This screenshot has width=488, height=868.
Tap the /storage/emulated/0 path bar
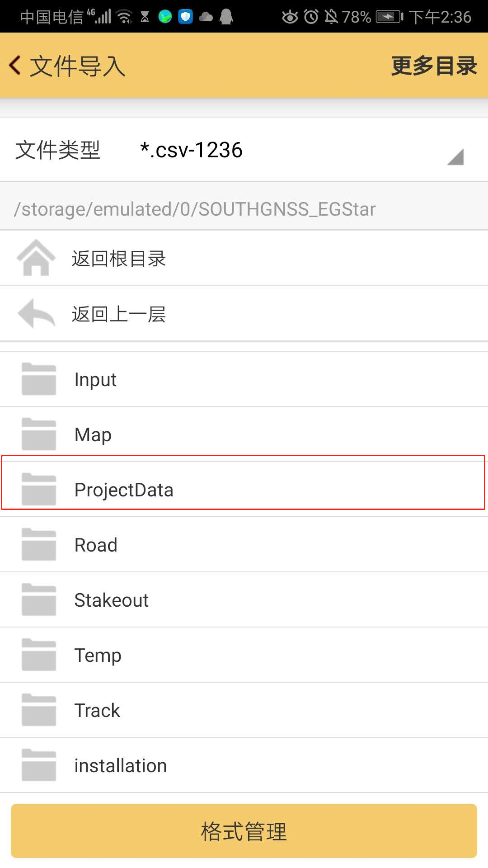point(195,209)
